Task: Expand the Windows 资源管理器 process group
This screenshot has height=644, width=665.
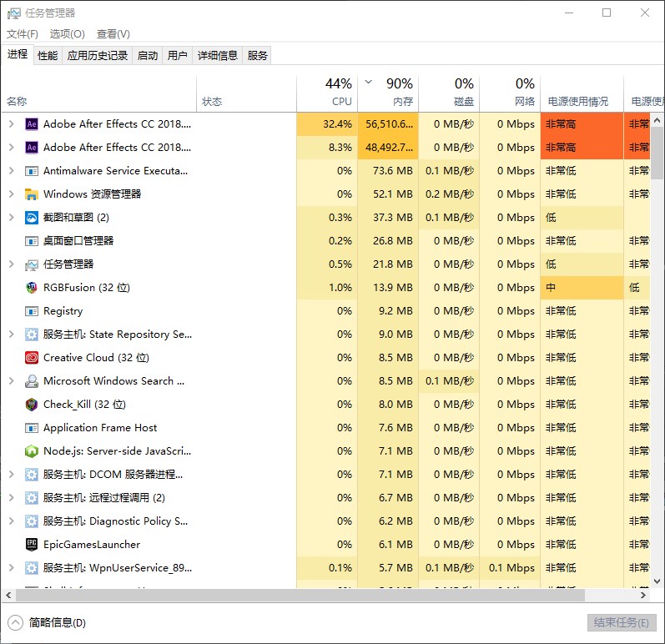Action: click(12, 194)
